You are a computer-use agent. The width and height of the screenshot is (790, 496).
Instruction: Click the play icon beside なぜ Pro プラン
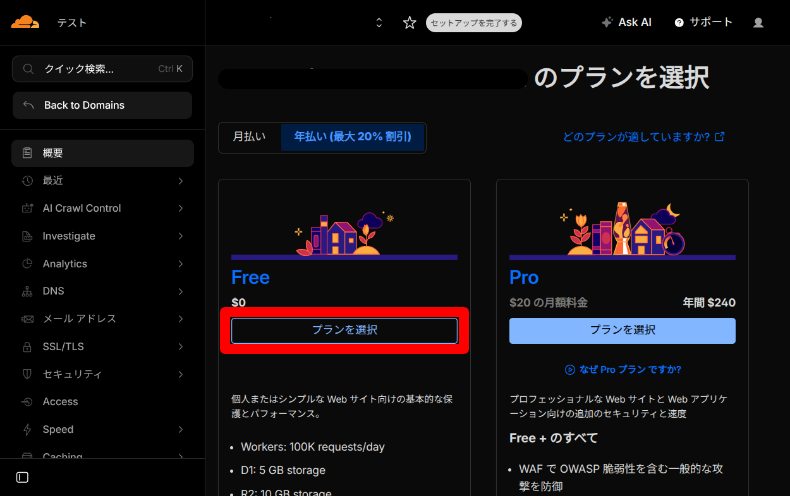point(570,369)
